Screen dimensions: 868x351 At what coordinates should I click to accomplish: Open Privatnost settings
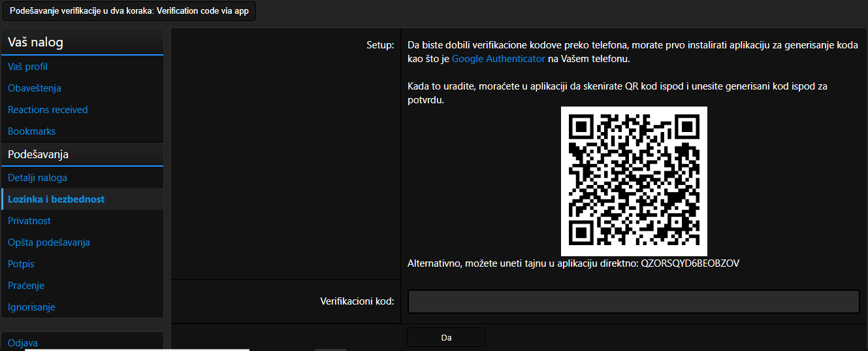[x=29, y=221]
